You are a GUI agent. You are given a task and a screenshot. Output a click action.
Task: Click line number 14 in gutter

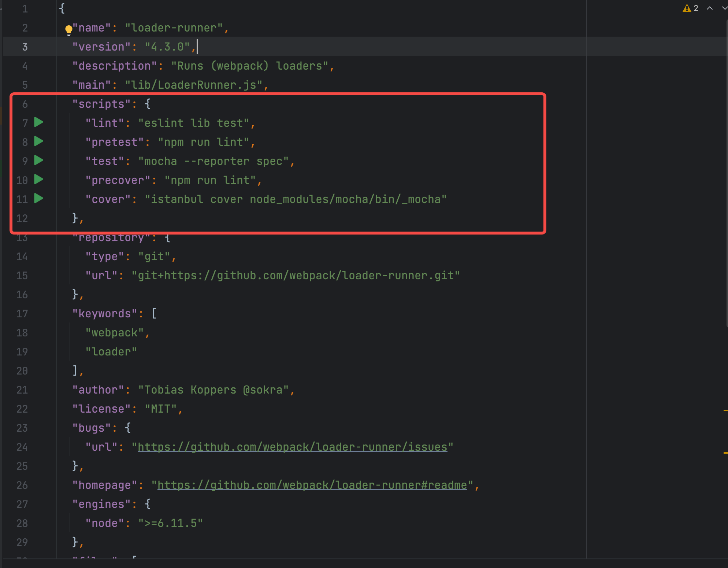22,257
